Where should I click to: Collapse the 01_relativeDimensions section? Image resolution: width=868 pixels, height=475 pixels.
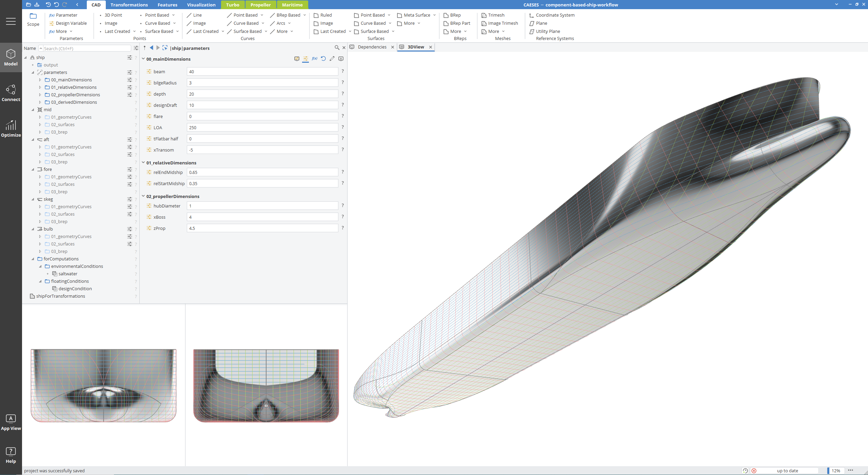143,162
